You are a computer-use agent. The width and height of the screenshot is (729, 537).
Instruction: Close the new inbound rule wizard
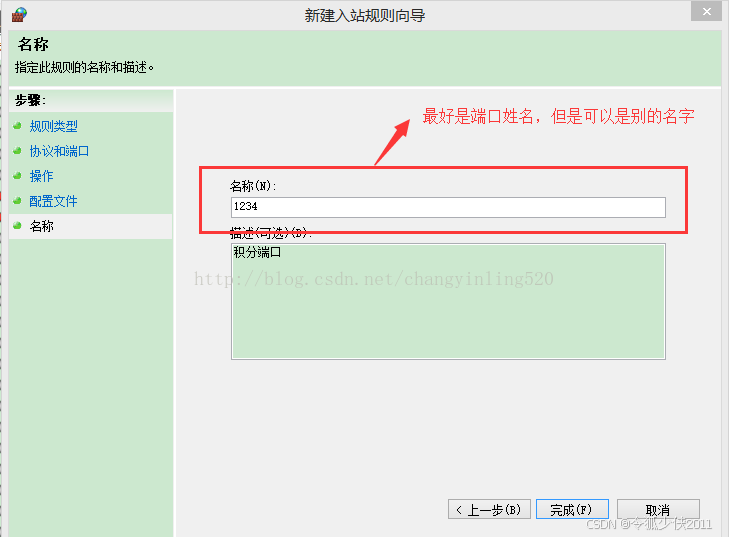[706, 12]
